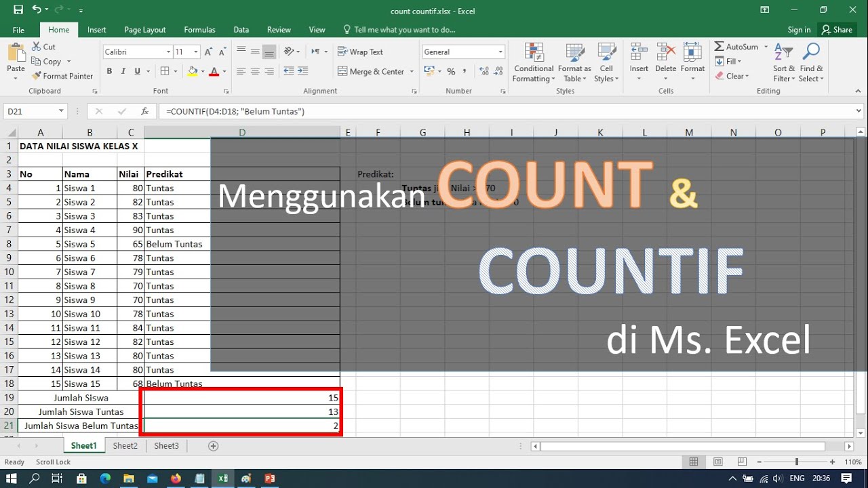868x488 pixels.
Task: Switch to Page Layout view in status bar
Action: pyautogui.click(x=718, y=462)
